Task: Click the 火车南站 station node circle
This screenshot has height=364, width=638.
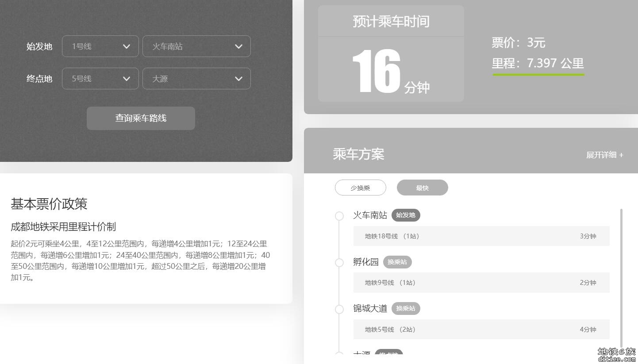Action: (339, 216)
